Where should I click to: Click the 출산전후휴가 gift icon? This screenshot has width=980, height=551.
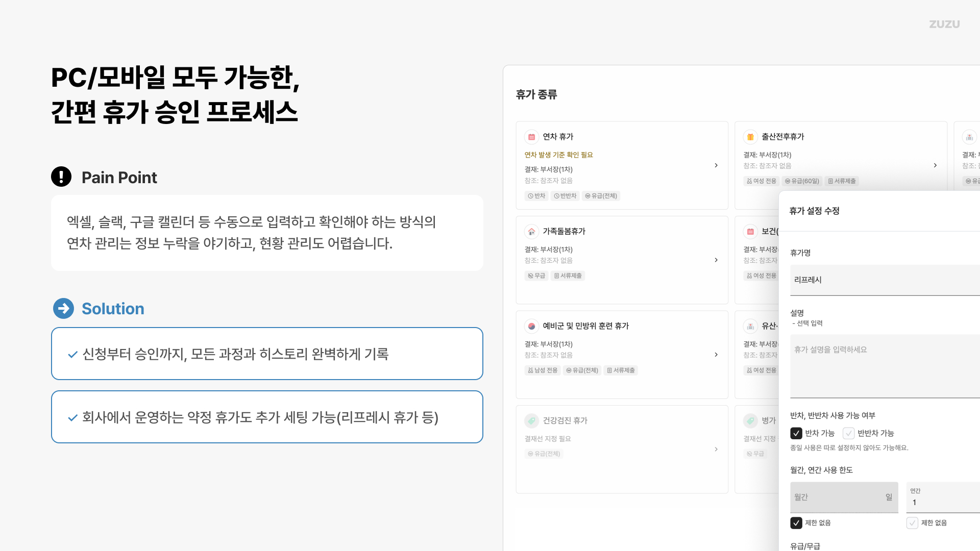click(750, 137)
